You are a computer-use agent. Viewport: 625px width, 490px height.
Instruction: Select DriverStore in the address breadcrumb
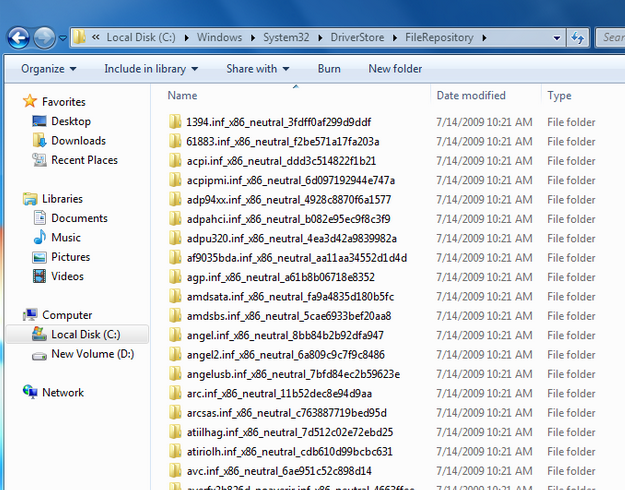(357, 37)
